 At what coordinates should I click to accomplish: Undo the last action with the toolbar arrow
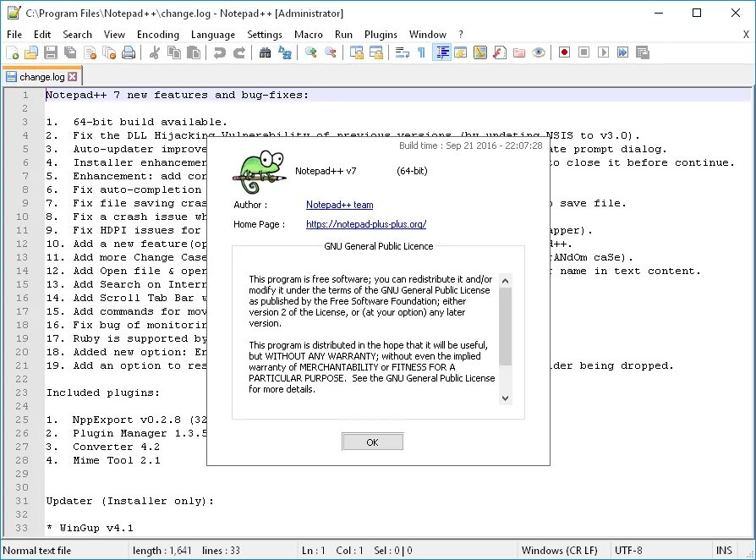[x=219, y=52]
